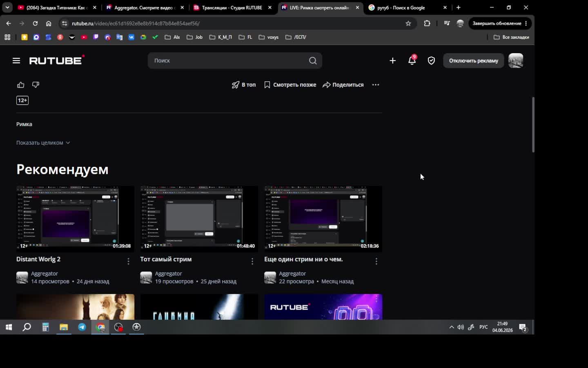Click the 'В топ' rocket button
The image size is (588, 368).
pyautogui.click(x=244, y=85)
